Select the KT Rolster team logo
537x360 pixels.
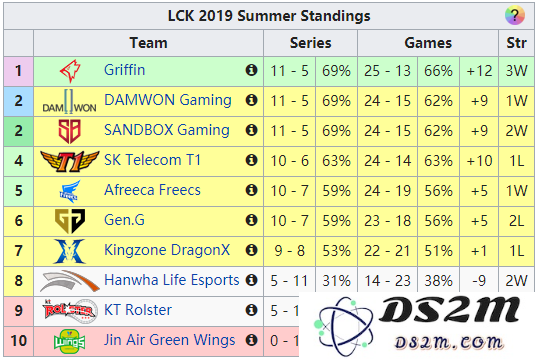[70, 311]
